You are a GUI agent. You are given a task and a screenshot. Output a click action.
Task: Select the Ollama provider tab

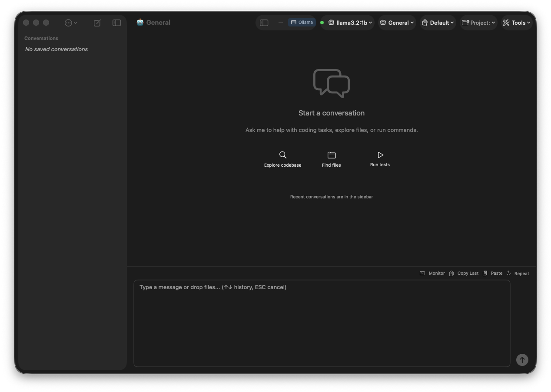(302, 22)
